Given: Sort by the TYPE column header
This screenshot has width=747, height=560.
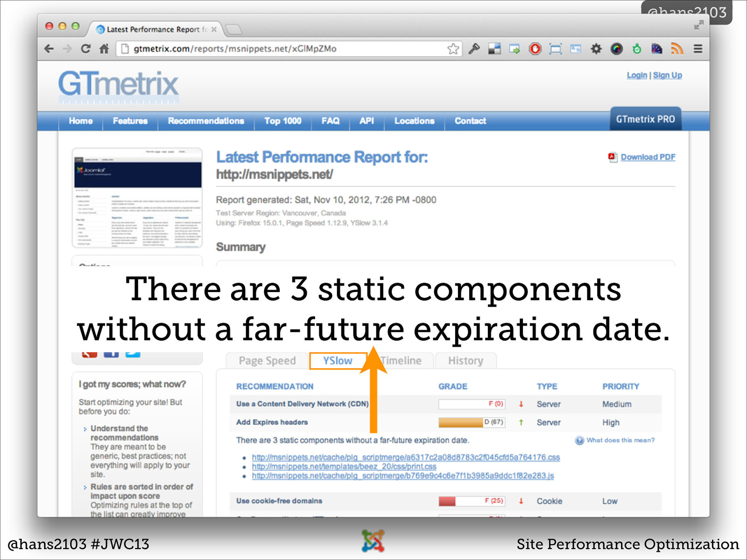Looking at the screenshot, I should [x=547, y=386].
